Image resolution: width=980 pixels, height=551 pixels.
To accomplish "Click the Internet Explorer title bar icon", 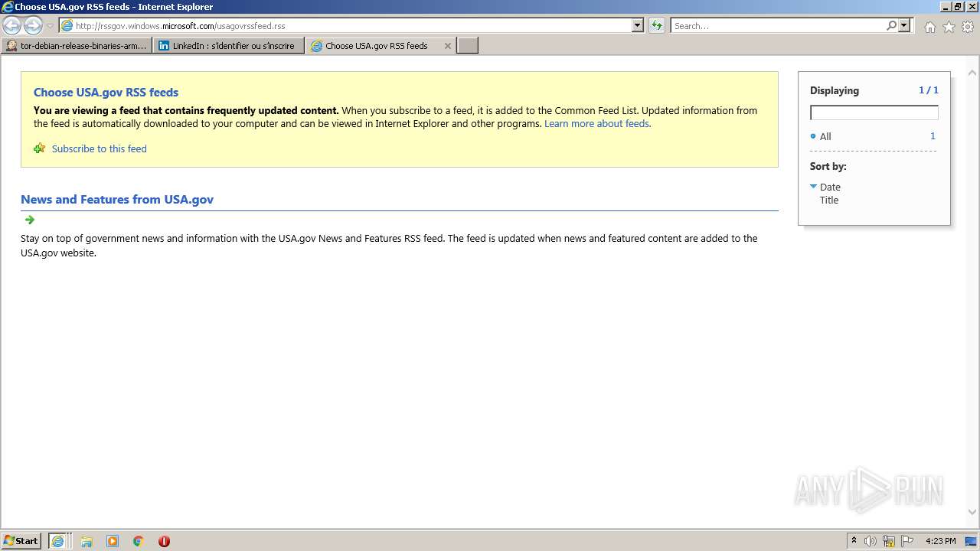I will pos(7,7).
